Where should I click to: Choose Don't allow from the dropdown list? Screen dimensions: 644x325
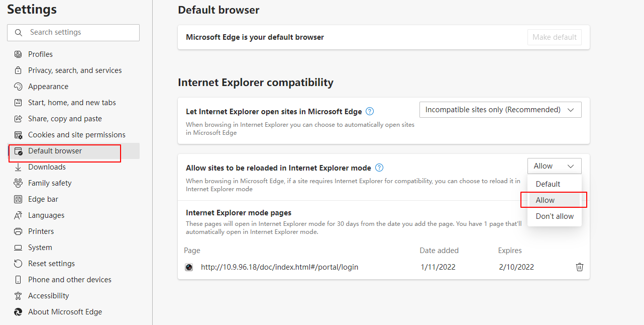(x=555, y=216)
